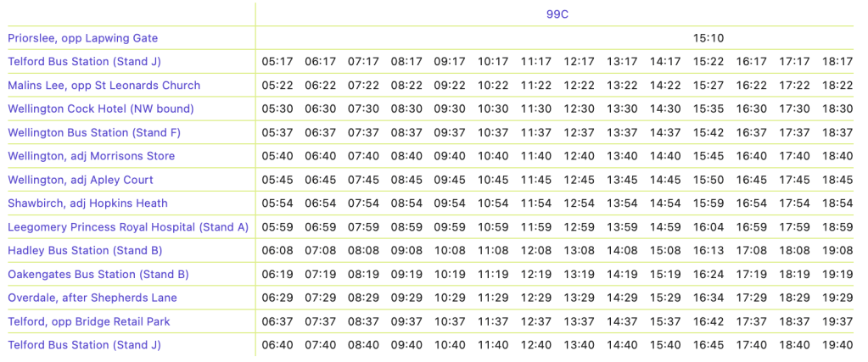Open Oakengates Bus Station (Stand B) link

coord(98,274)
